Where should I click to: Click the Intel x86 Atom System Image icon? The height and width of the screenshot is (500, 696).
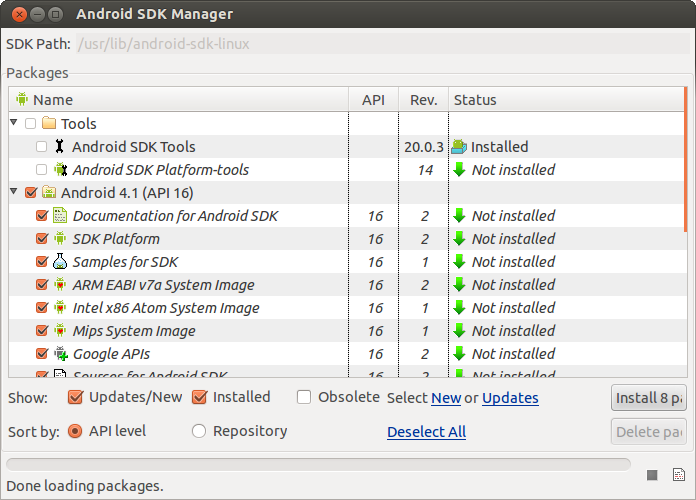tap(60, 307)
